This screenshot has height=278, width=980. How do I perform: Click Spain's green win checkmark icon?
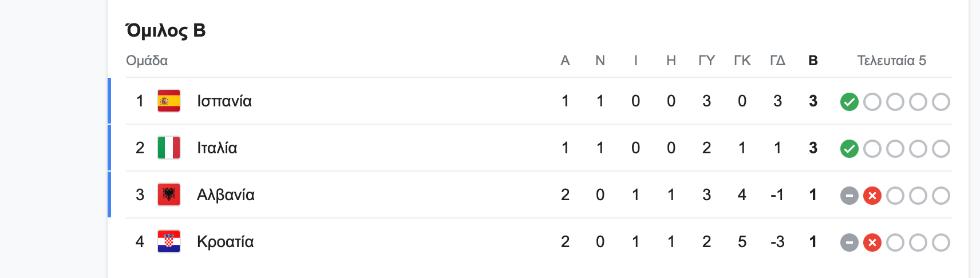849,102
